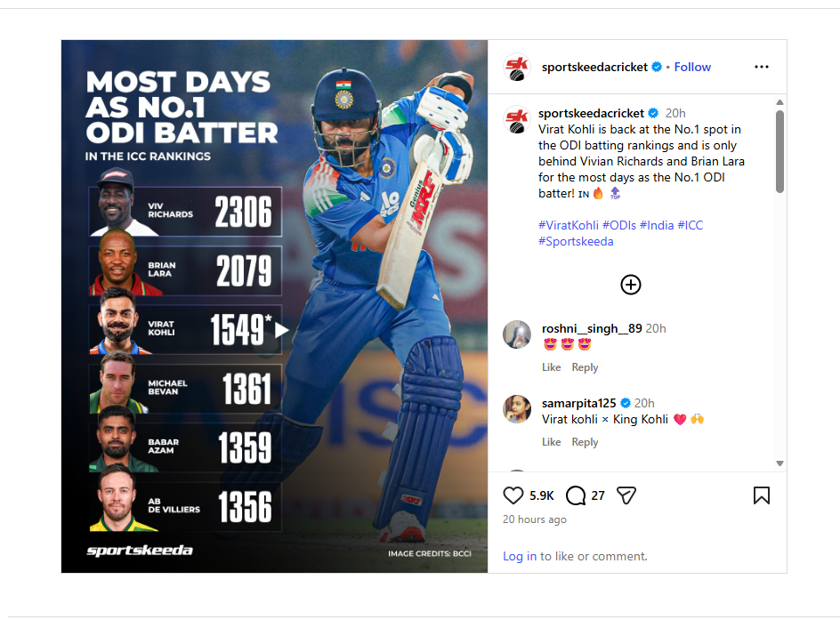Share post with paper plane icon
Viewport: 840px width, 644px height.
click(626, 495)
